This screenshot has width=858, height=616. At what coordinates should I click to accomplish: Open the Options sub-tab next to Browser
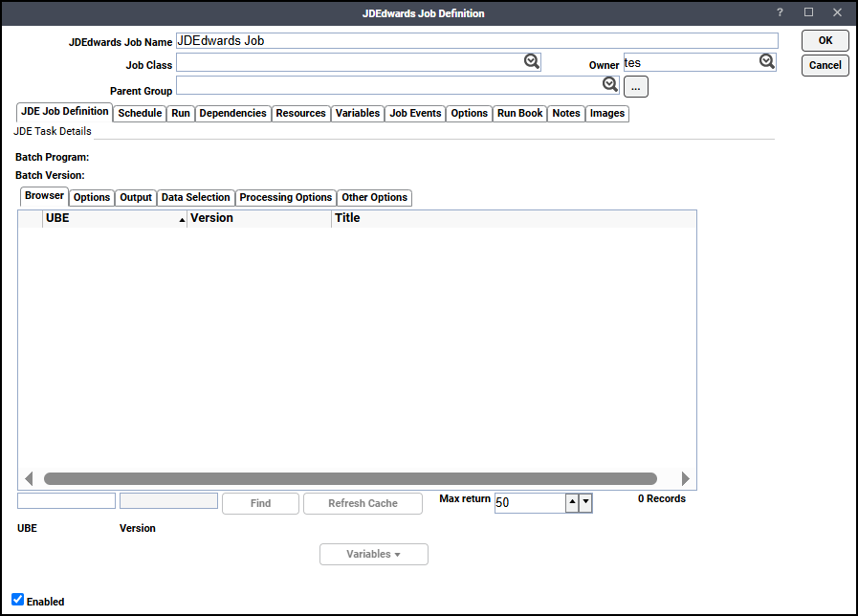tap(92, 197)
